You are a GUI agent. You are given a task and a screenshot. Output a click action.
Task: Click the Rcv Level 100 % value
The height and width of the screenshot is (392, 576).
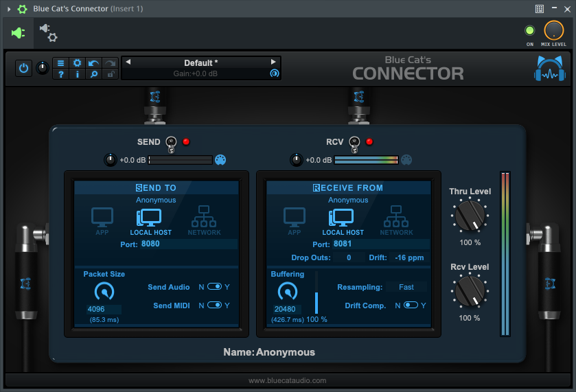pyautogui.click(x=469, y=318)
